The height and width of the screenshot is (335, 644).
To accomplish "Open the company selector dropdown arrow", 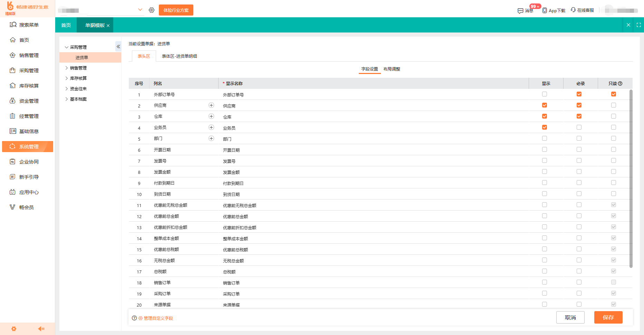I will point(140,10).
